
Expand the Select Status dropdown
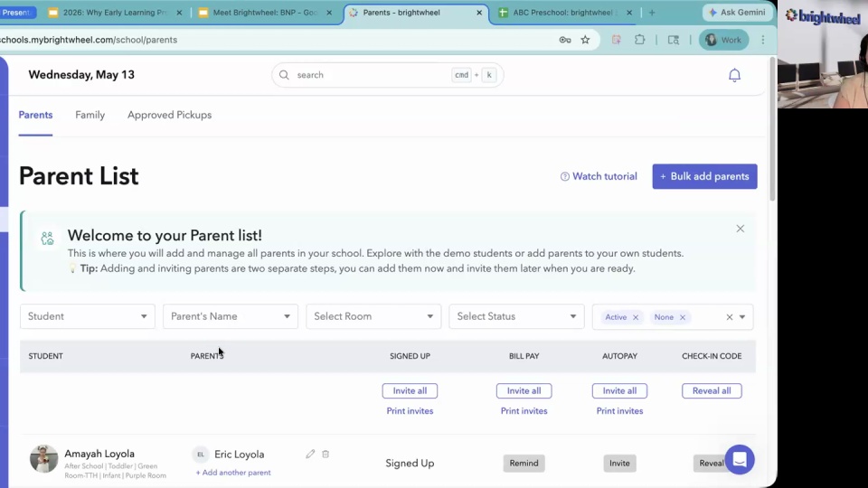click(x=516, y=316)
